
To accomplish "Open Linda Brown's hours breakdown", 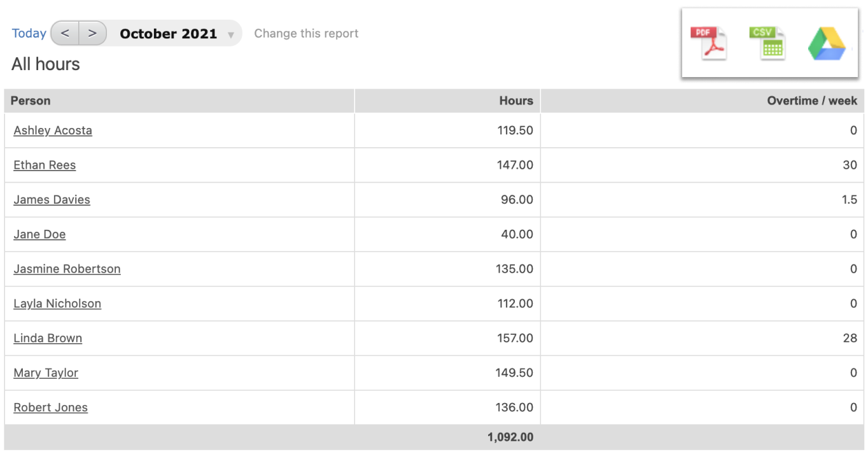I will pos(48,338).
